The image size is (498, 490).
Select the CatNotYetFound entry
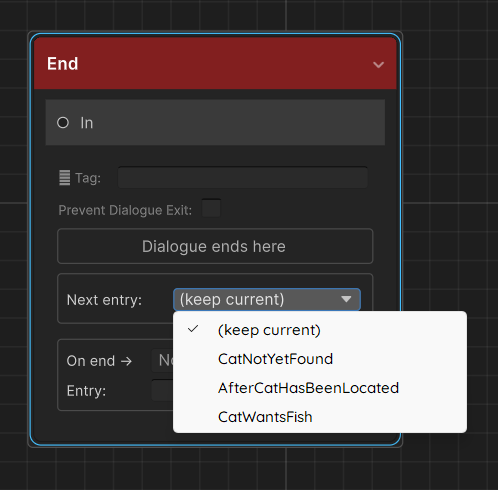click(x=320, y=359)
